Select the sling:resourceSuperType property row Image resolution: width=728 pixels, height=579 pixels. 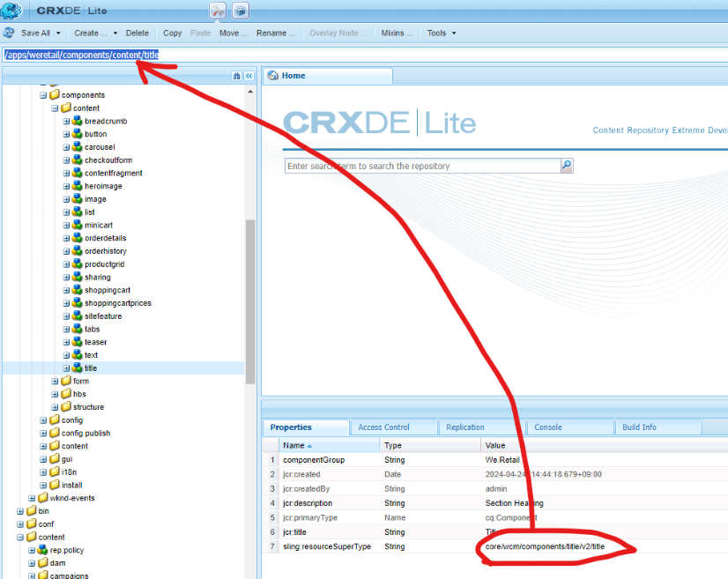[495, 546]
